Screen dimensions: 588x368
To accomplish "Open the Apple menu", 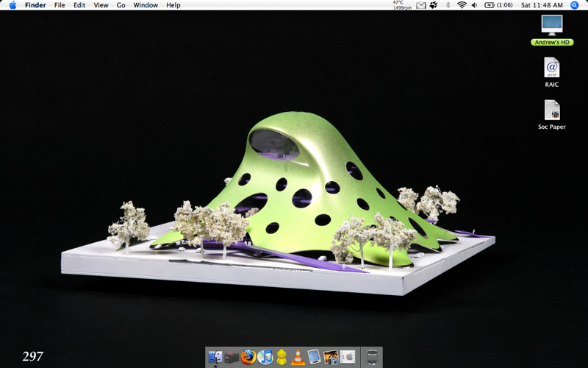I will 12,5.
